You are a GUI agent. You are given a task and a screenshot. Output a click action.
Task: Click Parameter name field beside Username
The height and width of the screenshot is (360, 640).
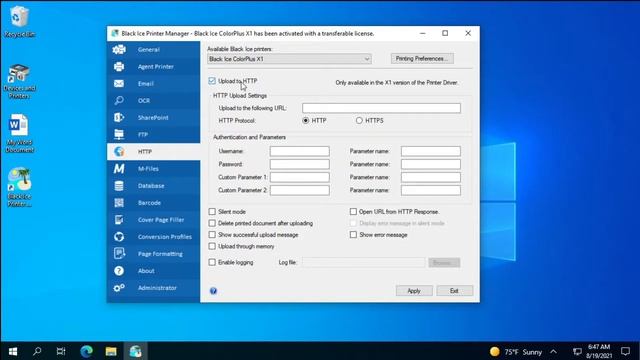click(431, 151)
